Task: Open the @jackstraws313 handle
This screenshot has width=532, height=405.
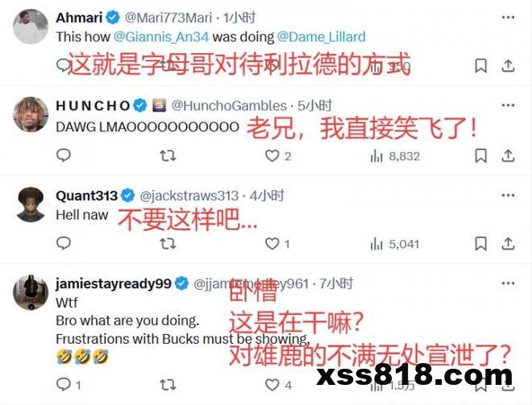Action: tap(189, 196)
